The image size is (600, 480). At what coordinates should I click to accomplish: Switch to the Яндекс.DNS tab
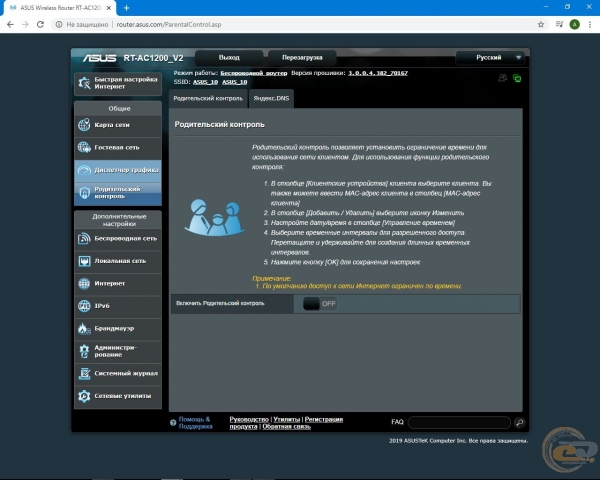tap(271, 98)
